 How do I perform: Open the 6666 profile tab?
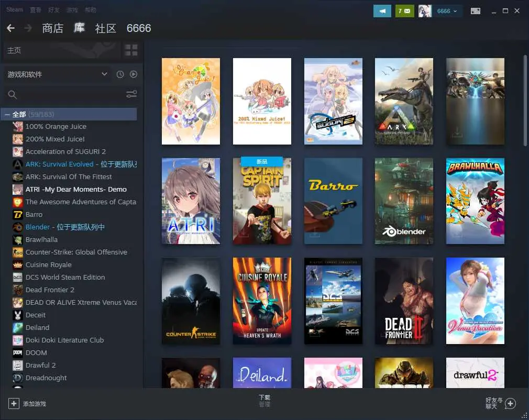coord(139,28)
